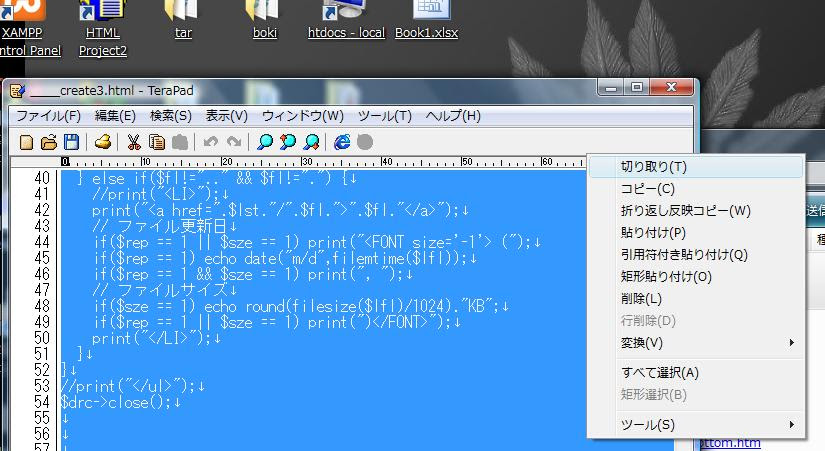Viewport: 825px width, 451px height.
Task: Click the //print("</ul>"); code line
Action: pos(133,386)
